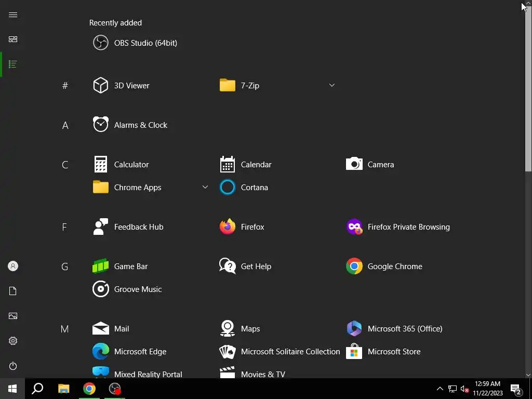Click the # letter group header
This screenshot has height=399, width=532.
point(65,86)
